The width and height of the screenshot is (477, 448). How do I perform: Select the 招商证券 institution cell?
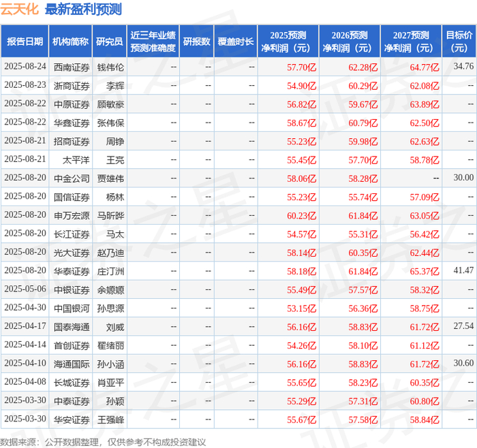pos(72,142)
